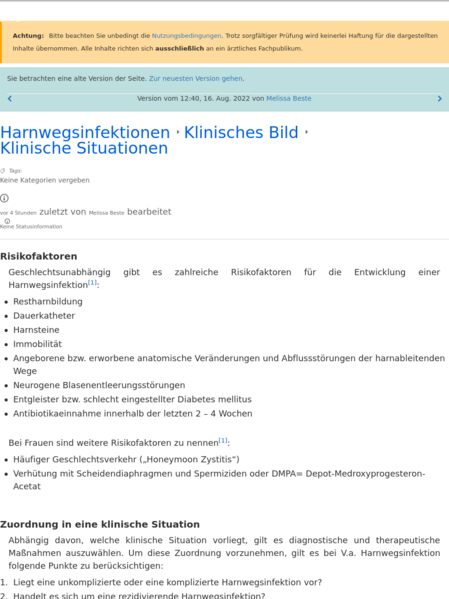The height and width of the screenshot is (599, 449).
Task: Open the Klinisches Bild breadcrumb heading
Action: 241,132
